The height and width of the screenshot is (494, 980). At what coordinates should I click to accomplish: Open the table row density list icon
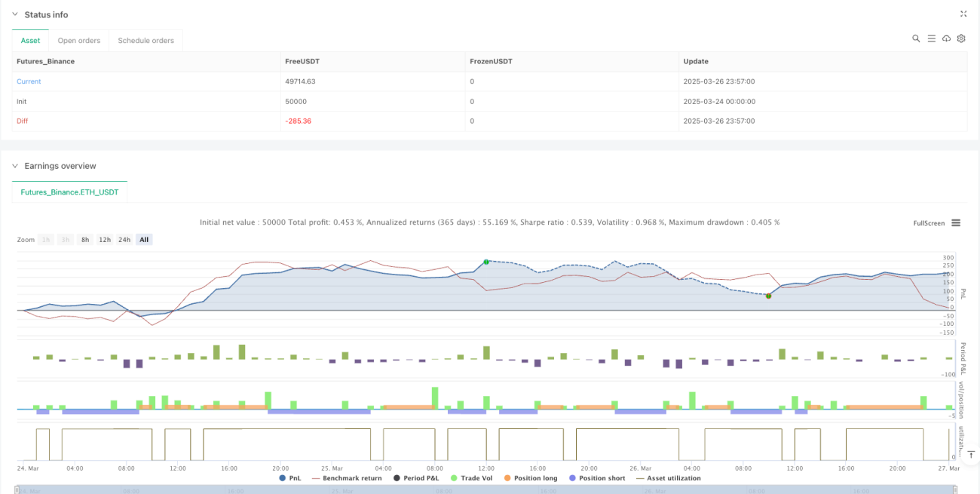coord(931,38)
